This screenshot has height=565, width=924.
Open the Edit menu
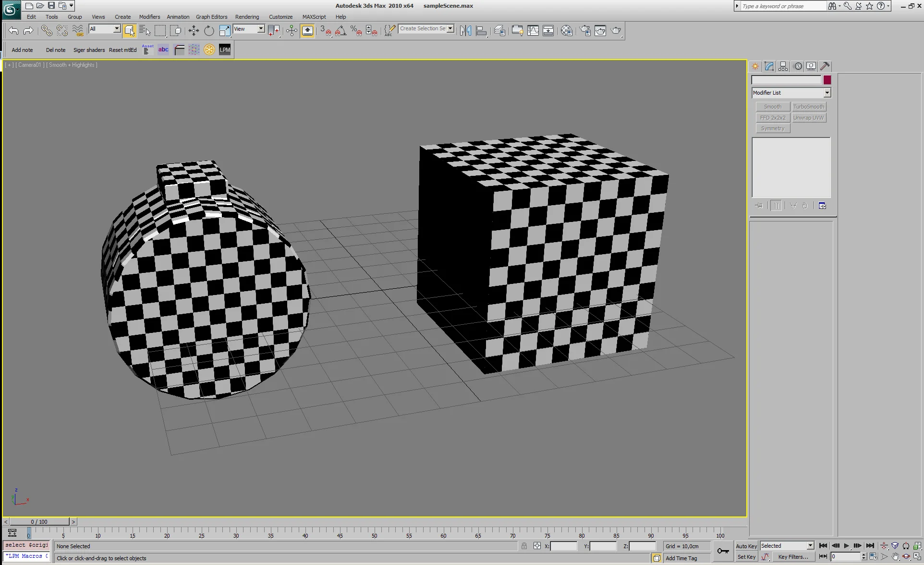tap(31, 17)
